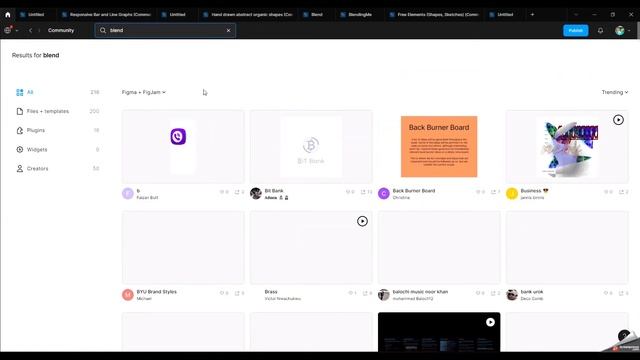Click the Back Burner Board author avatar

(384, 193)
